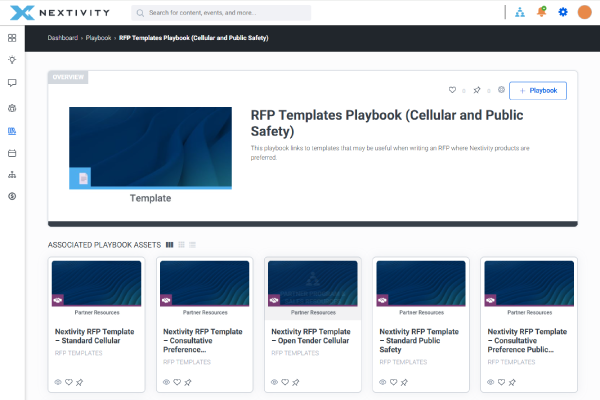Pin the Open Tender Cellular template card

pyautogui.click(x=296, y=381)
